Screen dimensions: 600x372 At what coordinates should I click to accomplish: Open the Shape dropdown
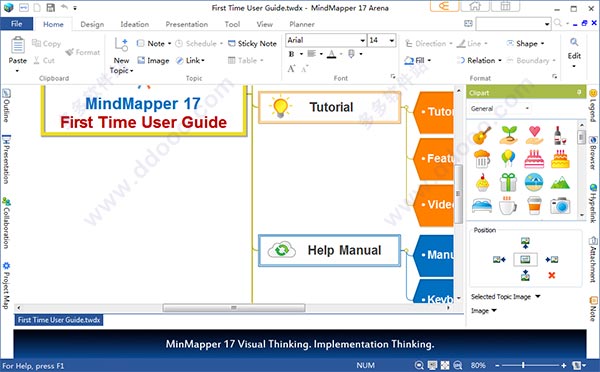pyautogui.click(x=525, y=44)
